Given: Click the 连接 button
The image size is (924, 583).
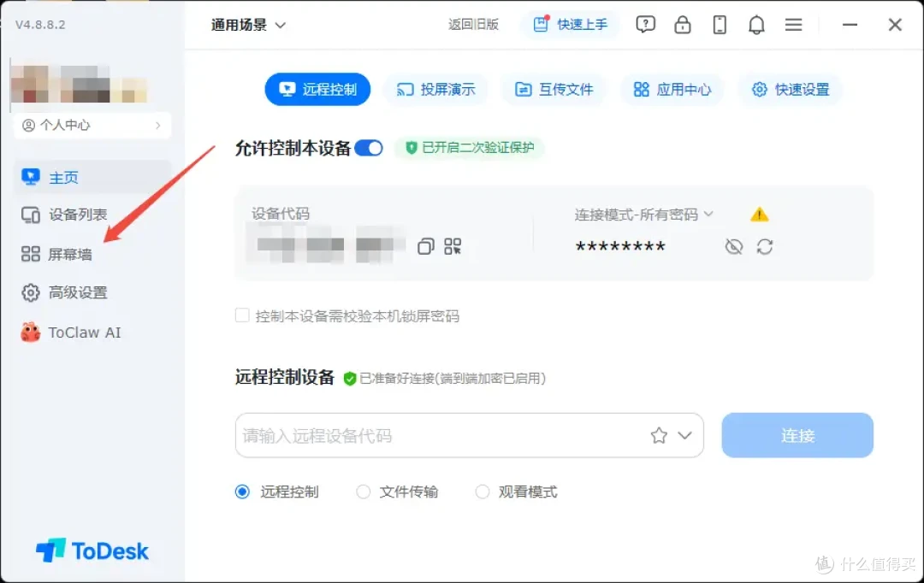Looking at the screenshot, I should 797,435.
